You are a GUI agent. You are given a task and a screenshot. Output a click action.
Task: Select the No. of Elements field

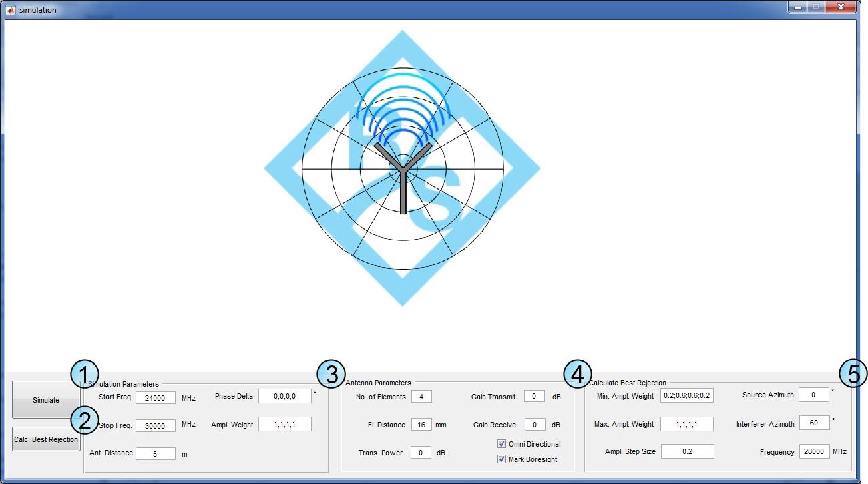(x=421, y=397)
